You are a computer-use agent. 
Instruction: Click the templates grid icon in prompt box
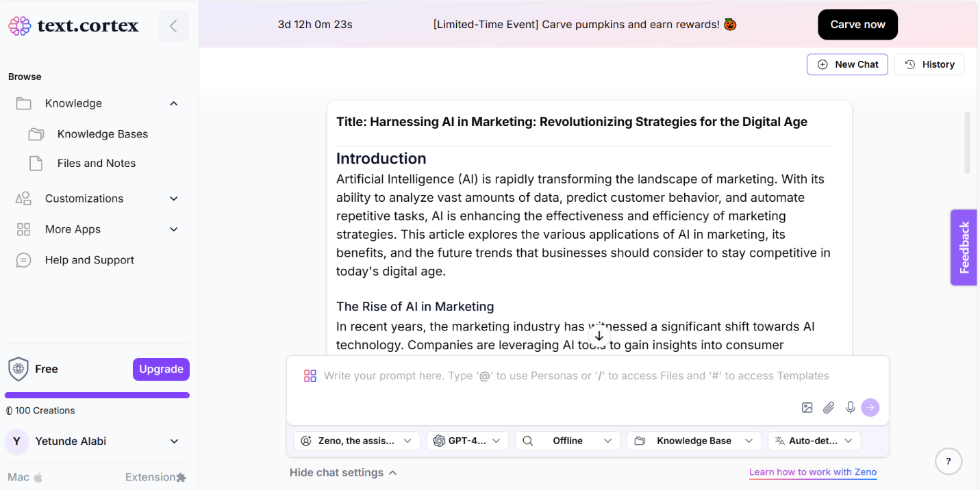(x=310, y=376)
